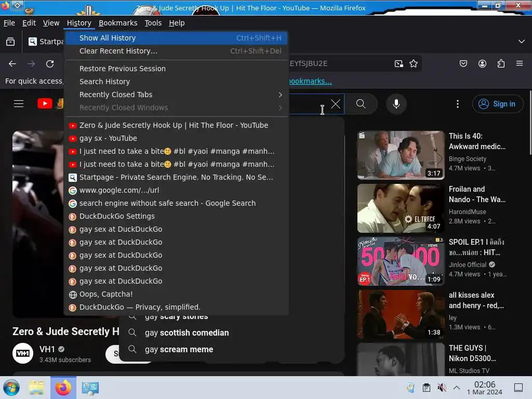Clear the YouTube search box with X
532x399 pixels.
point(336,104)
